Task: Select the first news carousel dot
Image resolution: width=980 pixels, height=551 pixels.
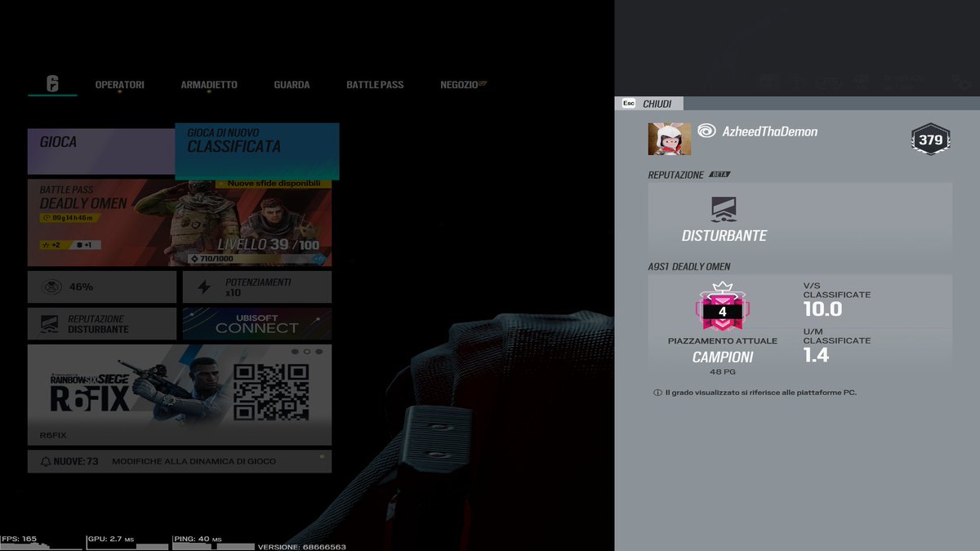Action: (x=295, y=352)
